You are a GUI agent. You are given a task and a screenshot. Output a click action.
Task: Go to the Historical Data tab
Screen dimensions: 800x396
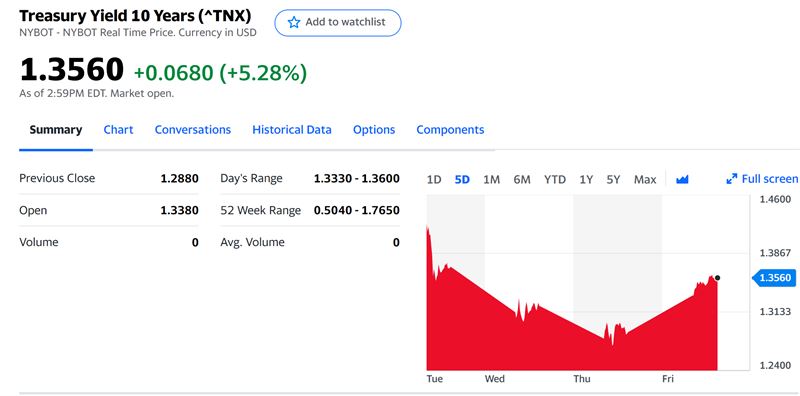(292, 130)
